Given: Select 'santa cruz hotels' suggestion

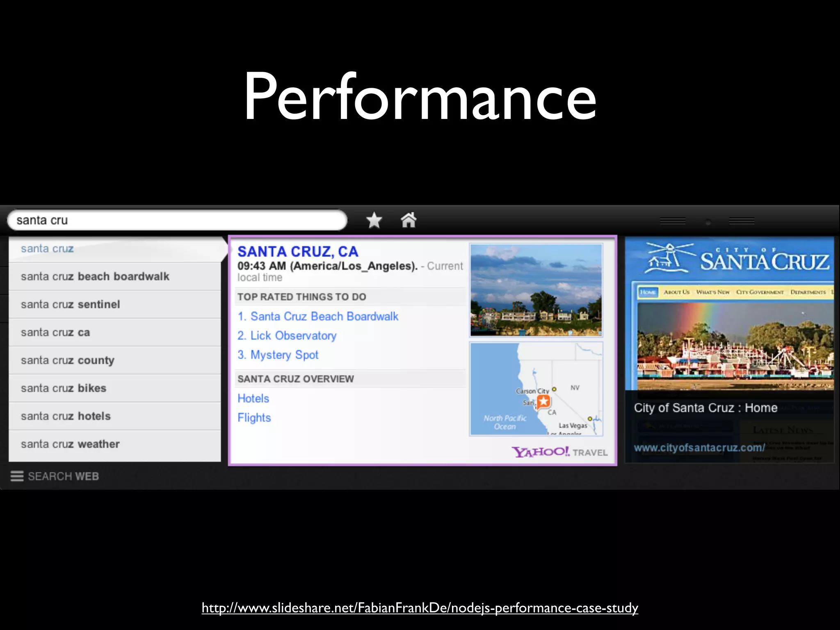Looking at the screenshot, I should tap(115, 416).
